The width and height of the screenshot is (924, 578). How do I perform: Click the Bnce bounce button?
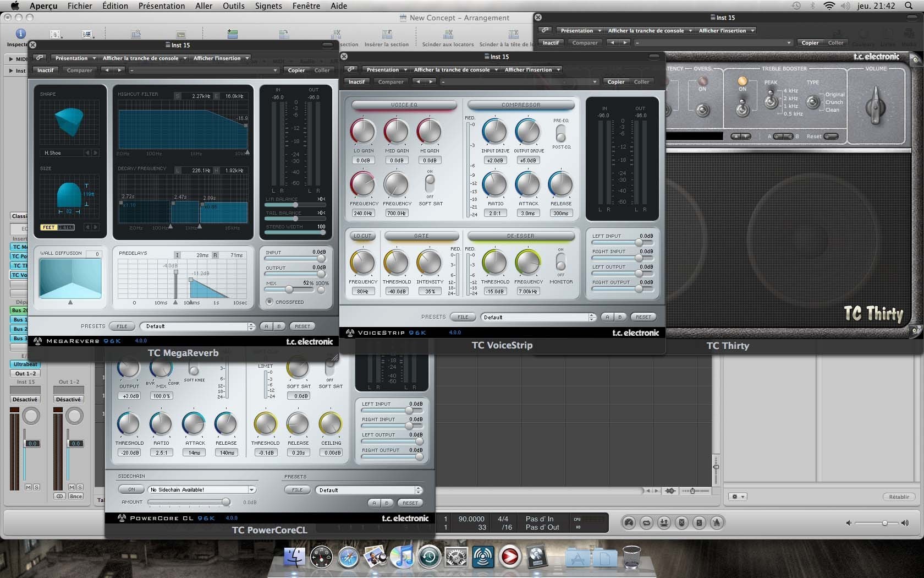(x=76, y=496)
